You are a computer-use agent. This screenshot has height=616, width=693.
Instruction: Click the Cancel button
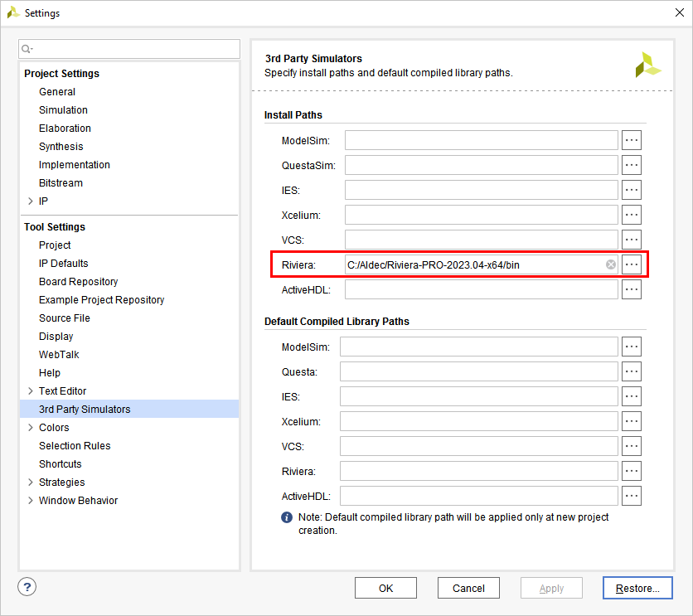pyautogui.click(x=468, y=588)
